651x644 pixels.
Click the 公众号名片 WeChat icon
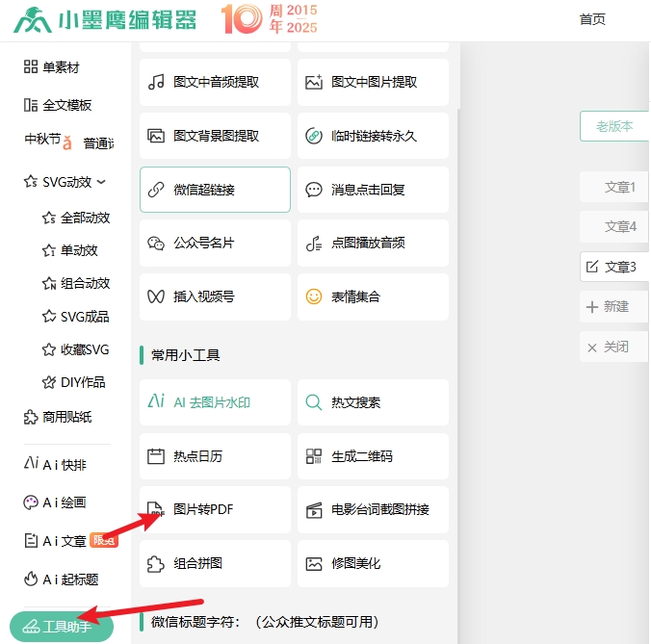pyautogui.click(x=156, y=244)
